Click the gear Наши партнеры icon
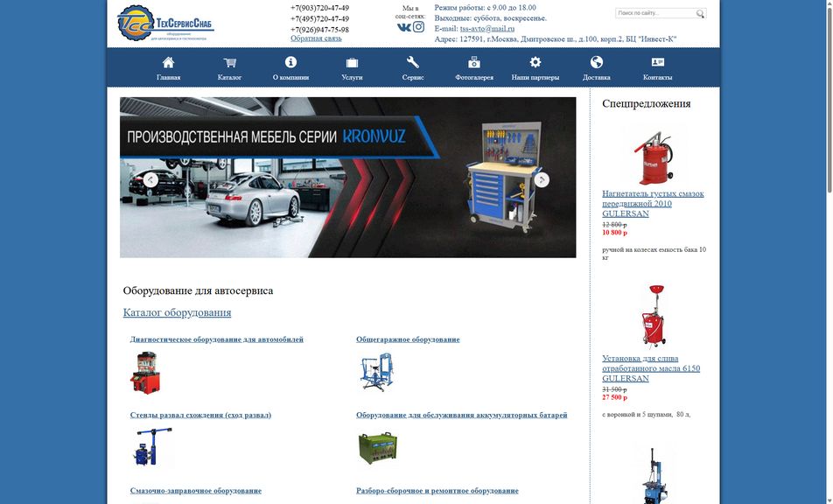Screen dimensions: 833x504 [535, 62]
